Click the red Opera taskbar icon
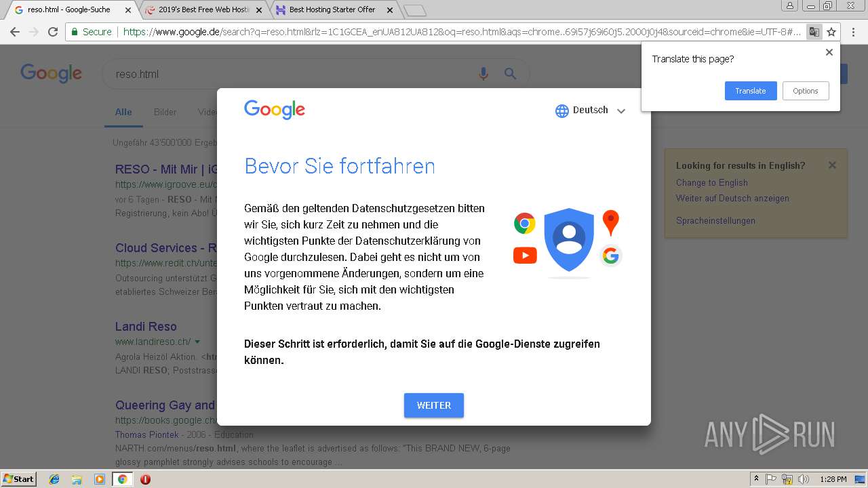Image resolution: width=868 pixels, height=488 pixels. (145, 479)
